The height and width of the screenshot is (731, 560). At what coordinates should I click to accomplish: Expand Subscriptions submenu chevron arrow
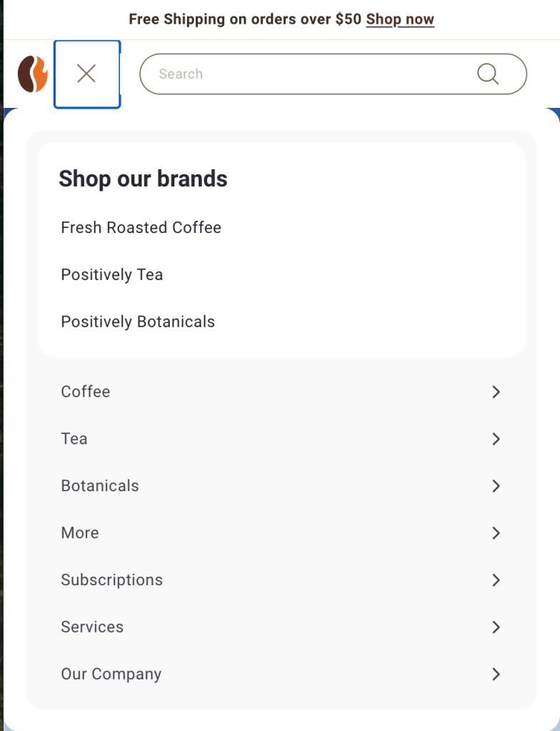496,580
